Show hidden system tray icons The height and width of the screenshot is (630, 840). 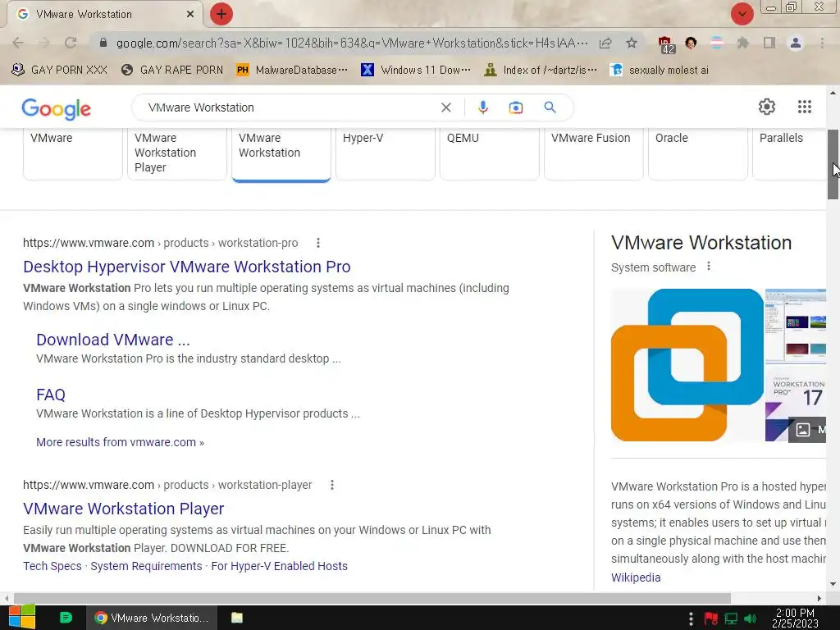(x=691, y=619)
